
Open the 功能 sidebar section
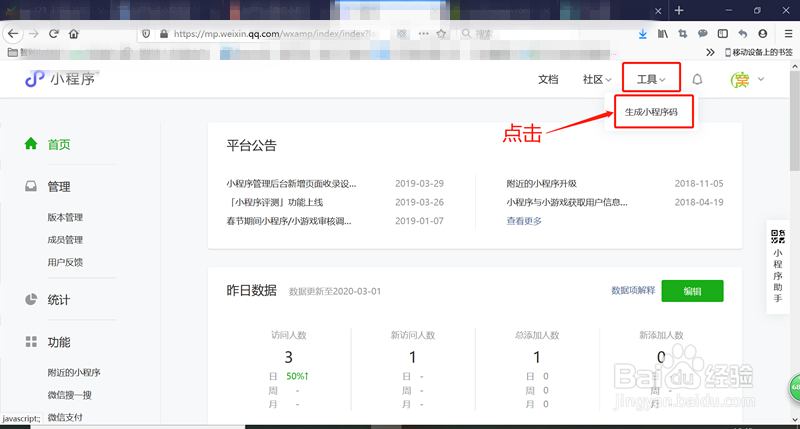pos(59,342)
